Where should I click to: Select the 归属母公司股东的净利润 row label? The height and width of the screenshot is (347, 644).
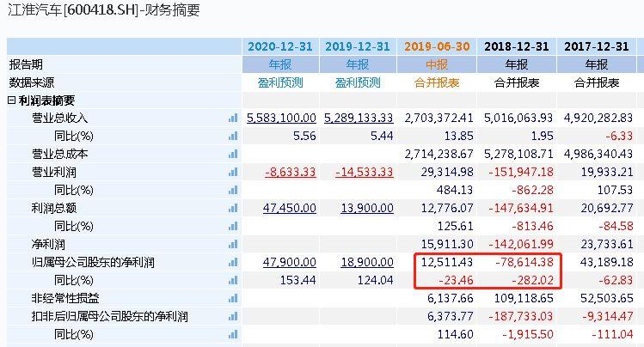(x=93, y=263)
